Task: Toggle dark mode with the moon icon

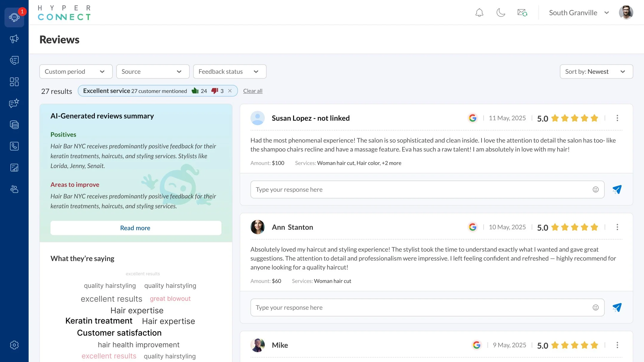Action: point(500,13)
